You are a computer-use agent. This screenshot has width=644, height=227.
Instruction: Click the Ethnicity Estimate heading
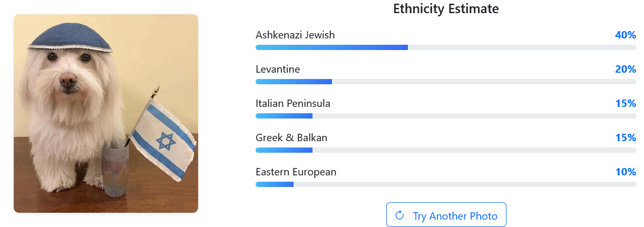(446, 9)
